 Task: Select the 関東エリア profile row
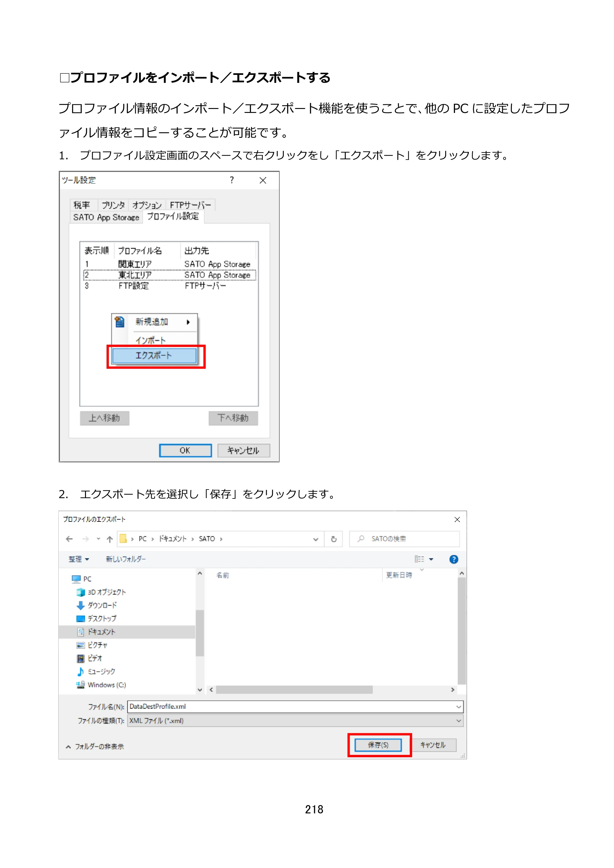tap(169, 264)
